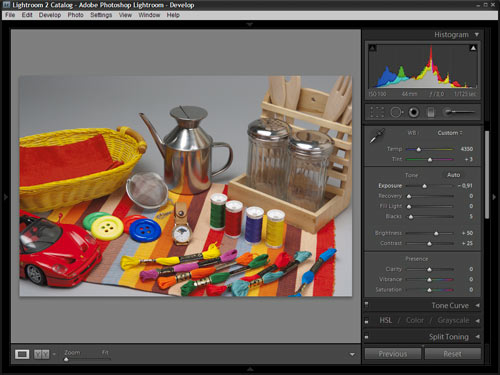Click the Temp value 4350
This screenshot has height=375, width=500.
466,149
